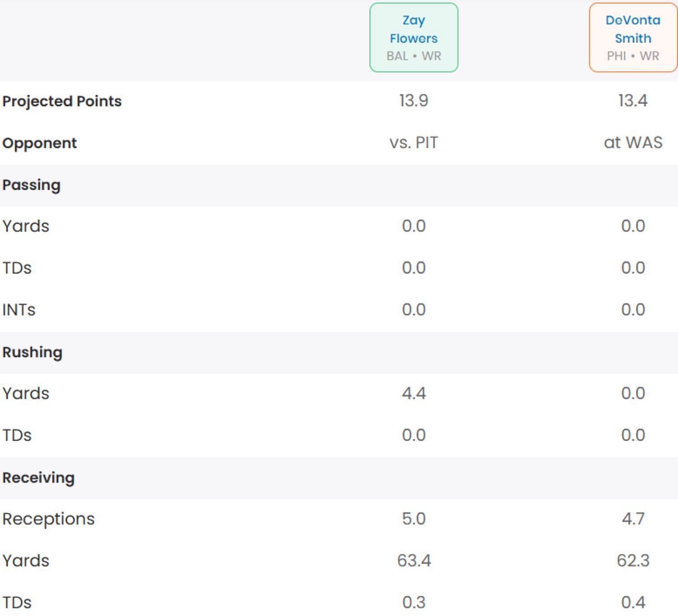
Task: Click the 0.4 receiving TDs value
Action: [633, 602]
